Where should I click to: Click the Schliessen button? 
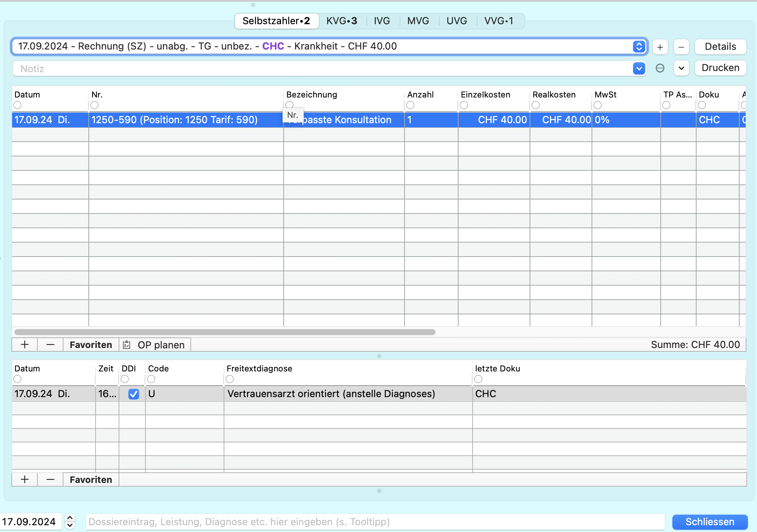(x=710, y=522)
